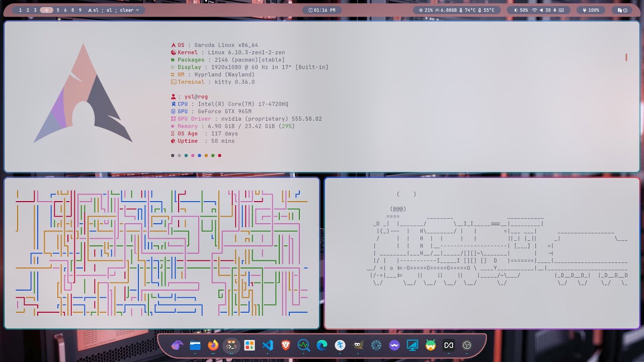Open Brave browser from the dock
The width and height of the screenshot is (644, 362).
click(x=286, y=345)
